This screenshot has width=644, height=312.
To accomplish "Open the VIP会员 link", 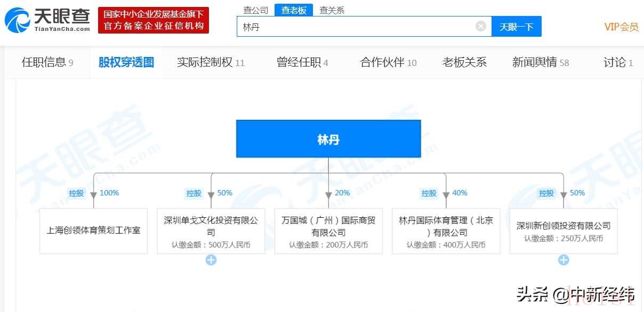I will (621, 27).
